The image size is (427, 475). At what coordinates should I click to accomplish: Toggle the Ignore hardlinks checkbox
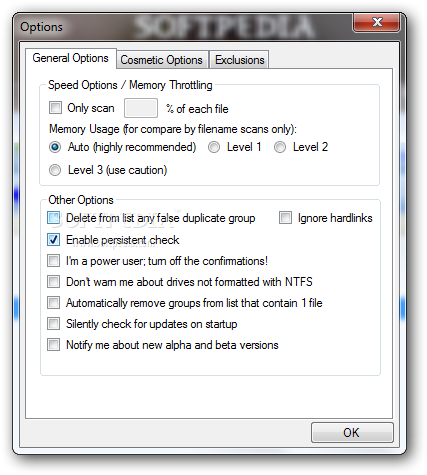coord(285,218)
